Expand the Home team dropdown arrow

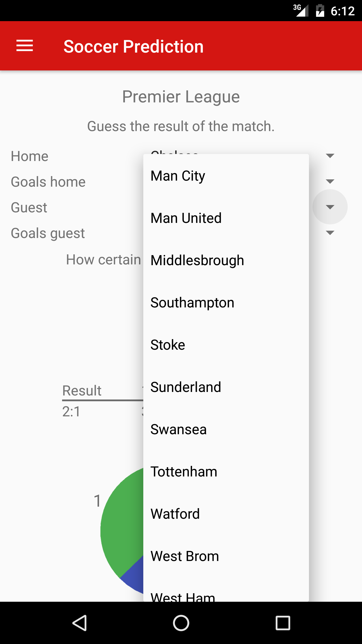point(330,156)
